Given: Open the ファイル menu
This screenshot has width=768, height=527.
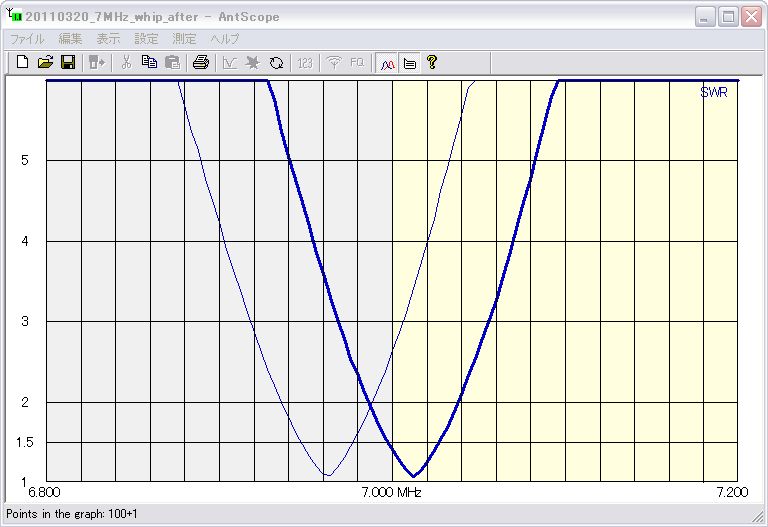Looking at the screenshot, I should click(x=27, y=39).
